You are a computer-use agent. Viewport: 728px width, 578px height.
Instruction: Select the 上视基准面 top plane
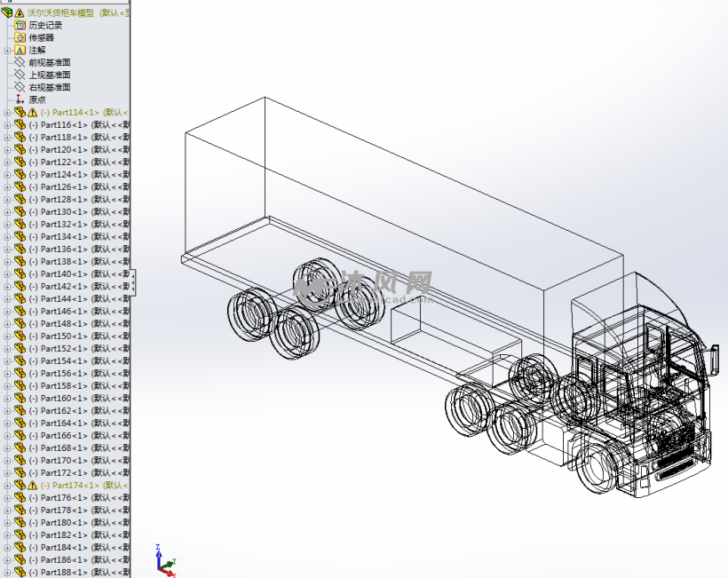(49, 75)
